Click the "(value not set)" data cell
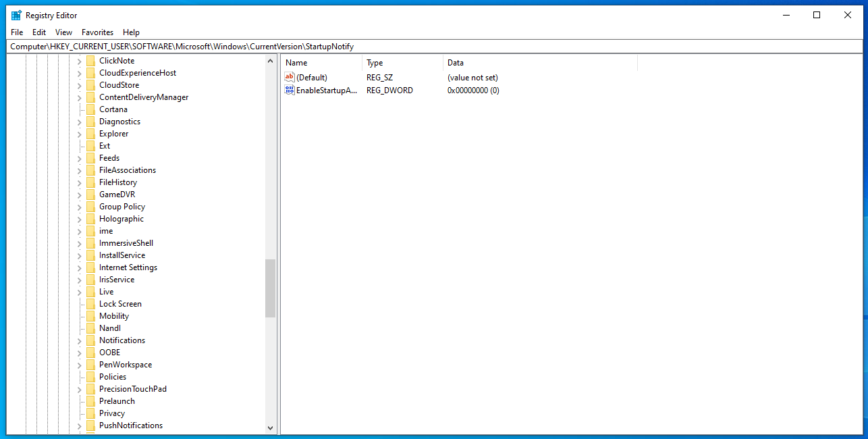Image resolution: width=868 pixels, height=439 pixels. pyautogui.click(x=473, y=78)
